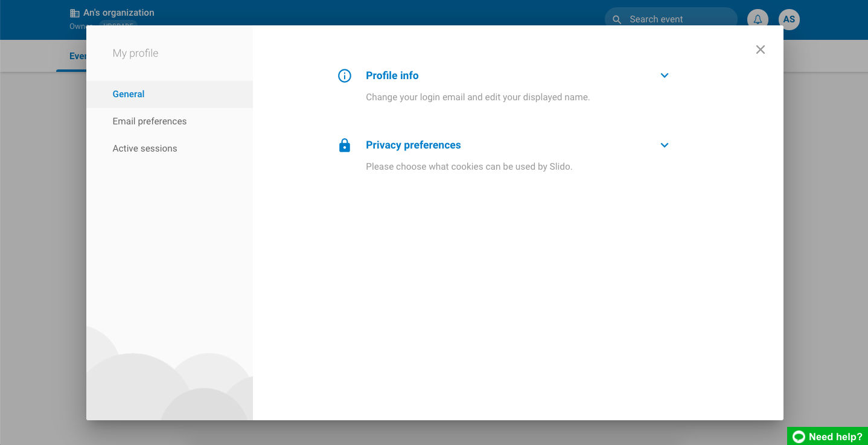Click the 'Change your login email' description
Screen dimensions: 868x445
[477, 97]
